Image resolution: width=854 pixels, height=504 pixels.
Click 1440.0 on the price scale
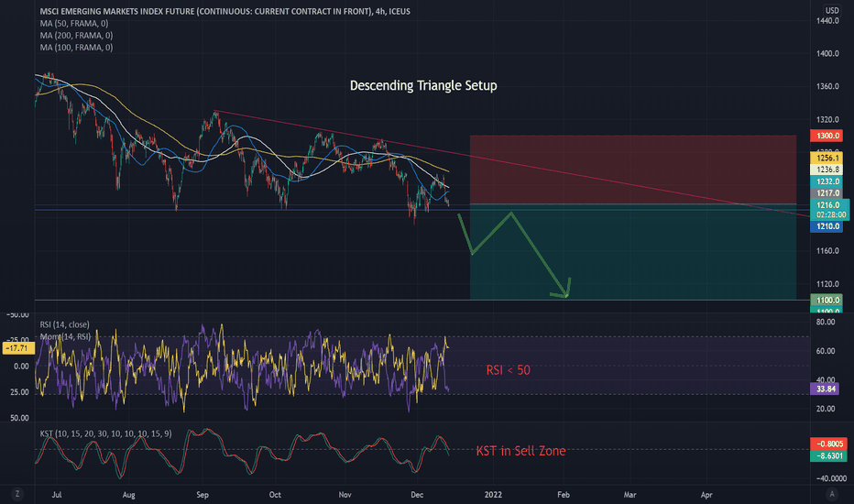pyautogui.click(x=827, y=21)
